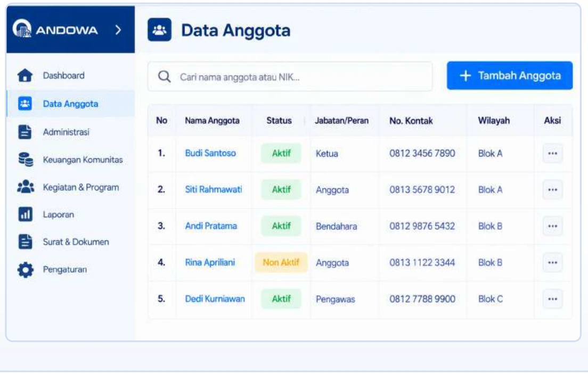The image size is (588, 375).
Task: Click the Bendahara role cell
Action: click(337, 226)
